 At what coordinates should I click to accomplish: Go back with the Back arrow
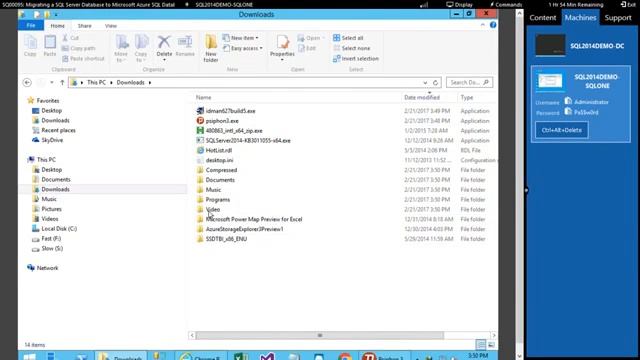pyautogui.click(x=27, y=82)
